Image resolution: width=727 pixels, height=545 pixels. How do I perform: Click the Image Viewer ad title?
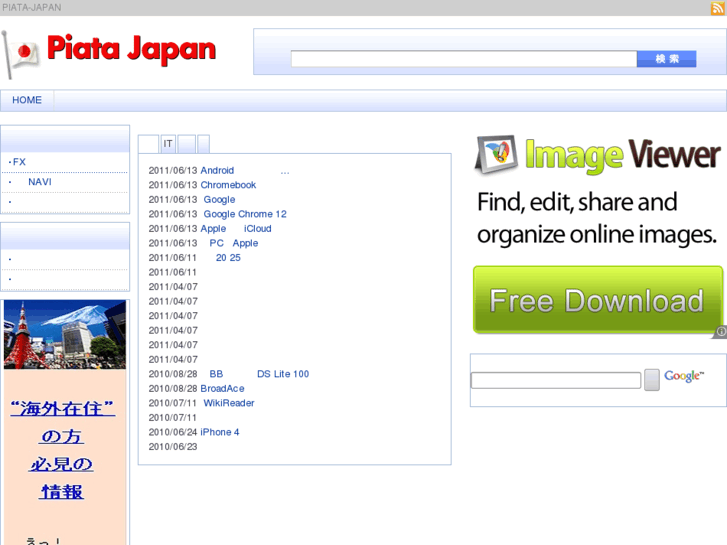pos(623,155)
